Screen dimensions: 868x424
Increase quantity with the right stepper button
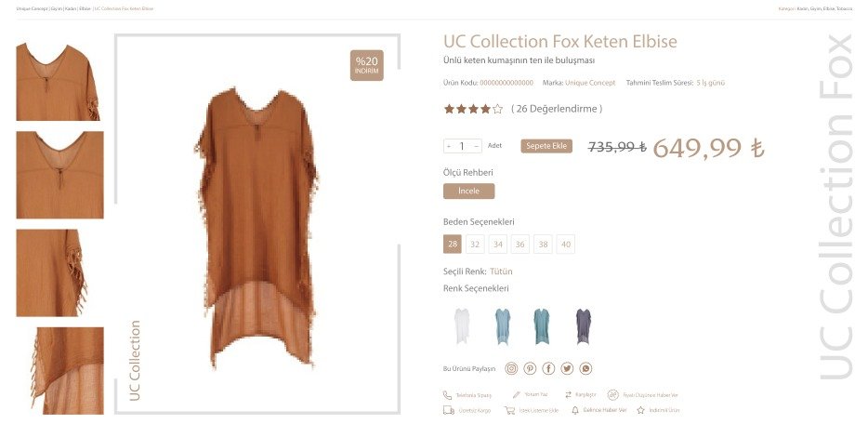(x=477, y=146)
